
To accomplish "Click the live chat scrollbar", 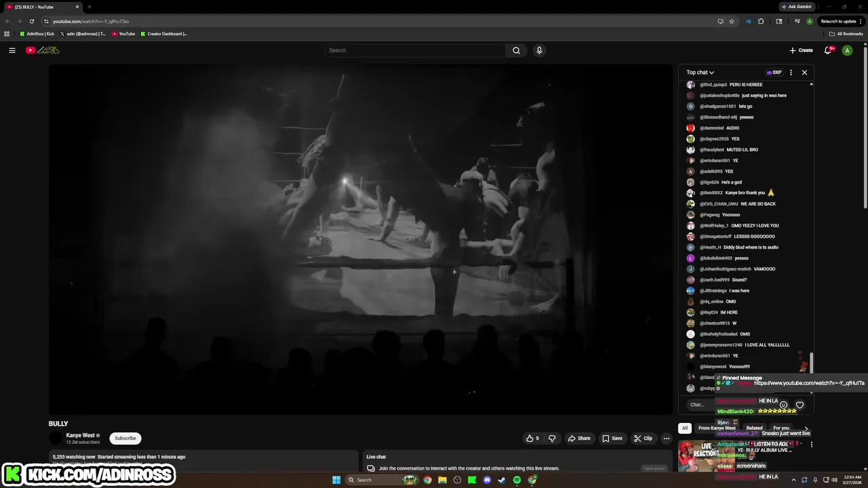I will coord(812,363).
